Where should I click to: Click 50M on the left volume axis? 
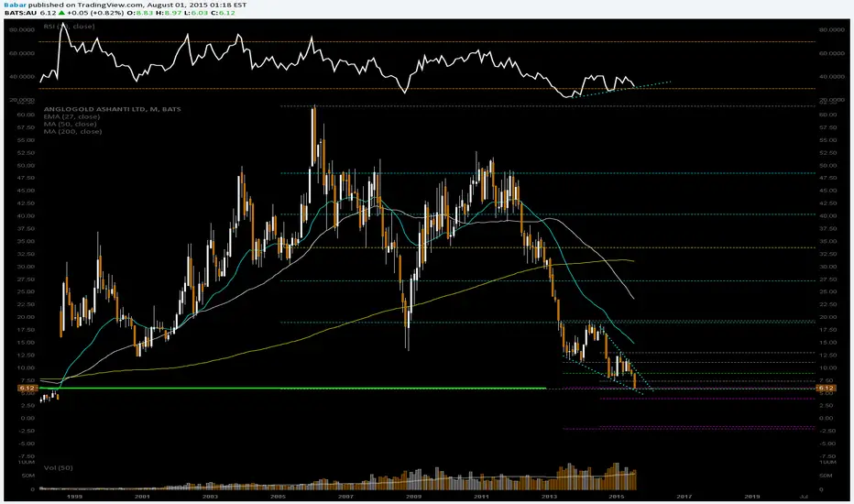[28, 476]
